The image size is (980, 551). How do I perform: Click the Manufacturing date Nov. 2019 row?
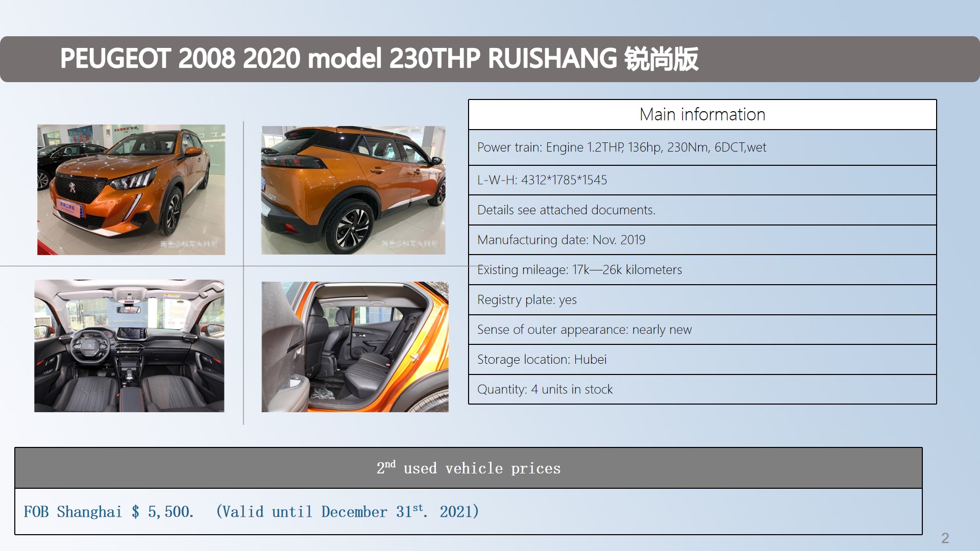tap(561, 240)
